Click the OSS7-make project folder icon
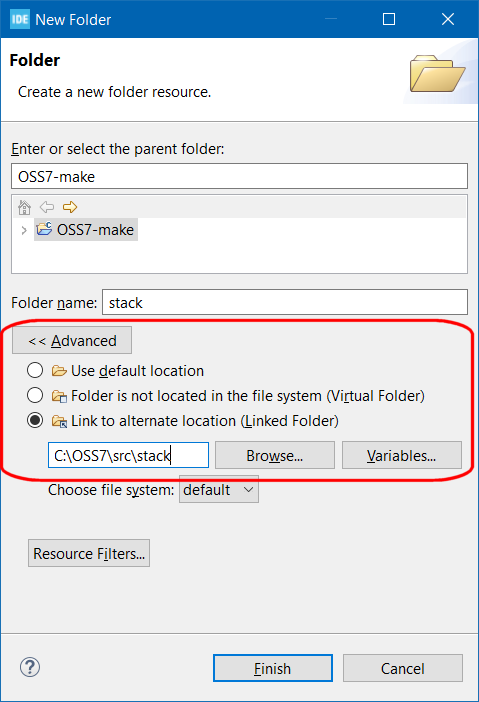Image resolution: width=479 pixels, height=702 pixels. pyautogui.click(x=44, y=229)
